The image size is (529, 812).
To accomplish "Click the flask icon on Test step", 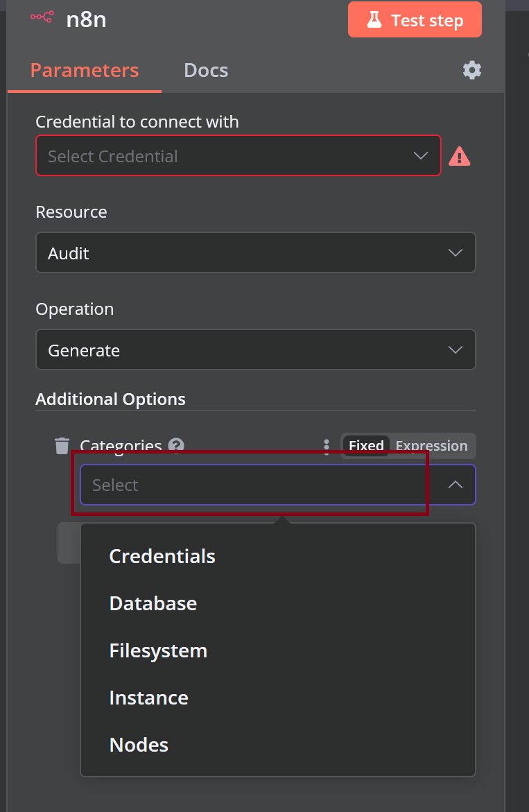I will tap(374, 19).
